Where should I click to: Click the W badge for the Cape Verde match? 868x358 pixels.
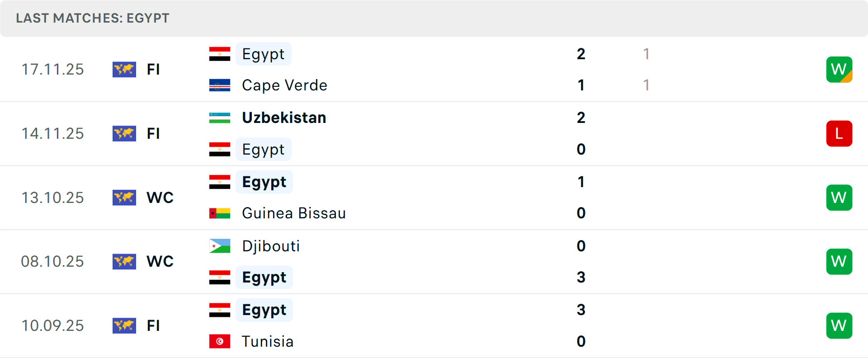click(x=839, y=70)
